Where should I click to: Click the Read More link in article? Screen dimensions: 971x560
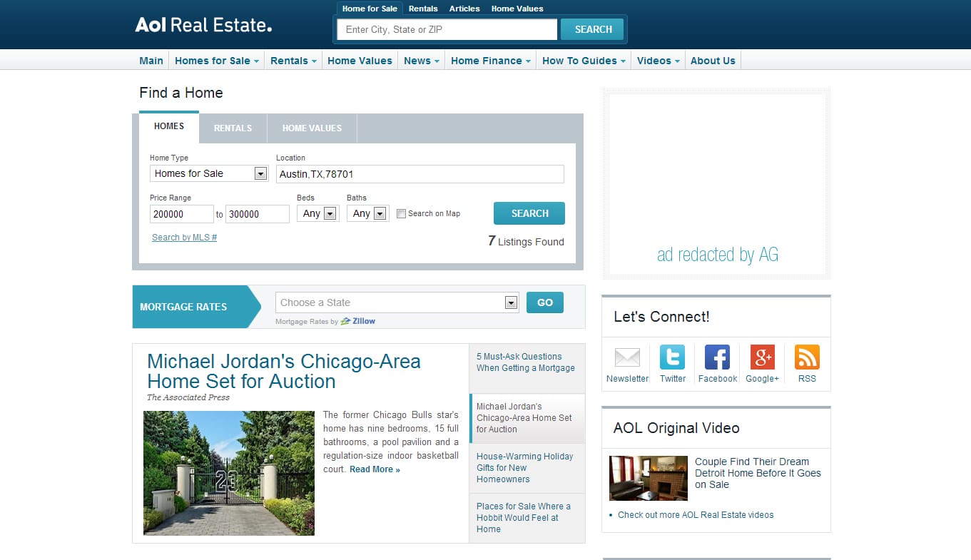[375, 469]
